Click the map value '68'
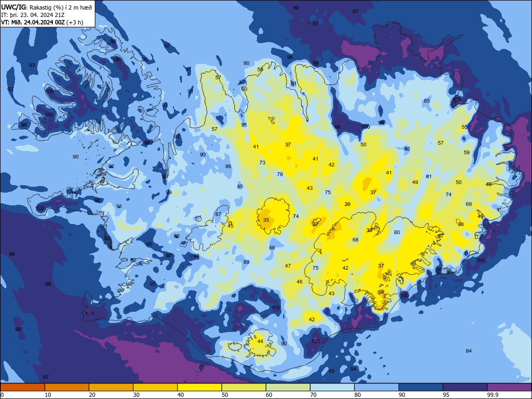 click(x=355, y=239)
